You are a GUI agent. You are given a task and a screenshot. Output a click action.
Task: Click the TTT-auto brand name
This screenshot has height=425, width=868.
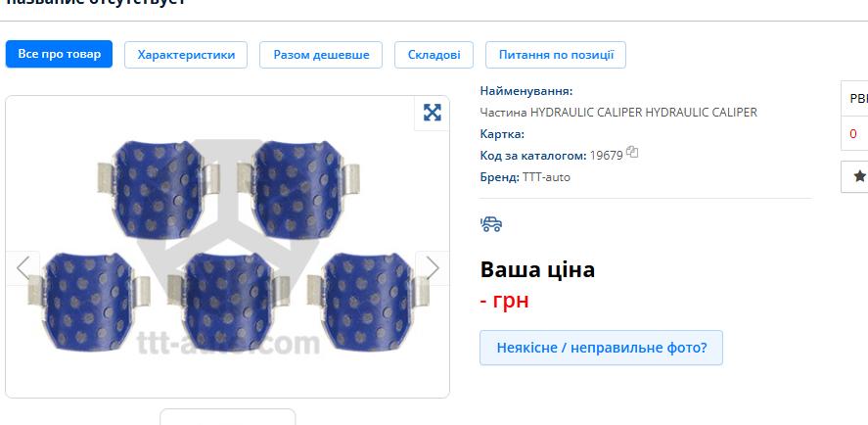[x=546, y=177]
